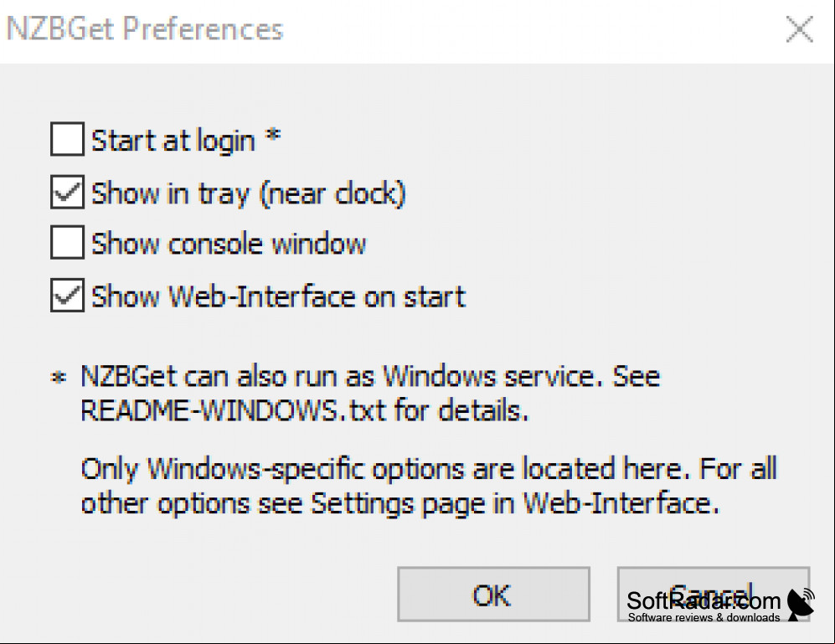Click the SoftRadar satellite dish icon
This screenshot has width=835, height=644.
coord(801,605)
